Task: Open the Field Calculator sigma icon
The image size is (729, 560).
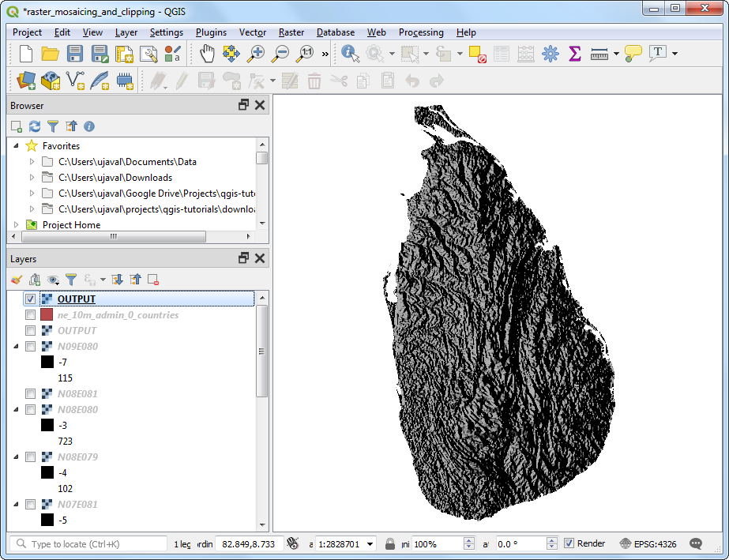Action: point(574,54)
